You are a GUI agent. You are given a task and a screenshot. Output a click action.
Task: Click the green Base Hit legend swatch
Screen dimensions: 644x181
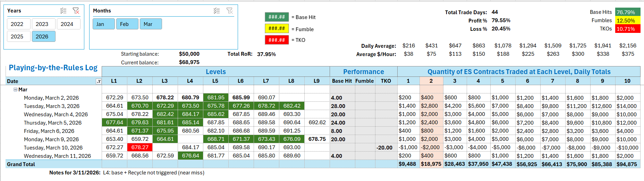(277, 17)
